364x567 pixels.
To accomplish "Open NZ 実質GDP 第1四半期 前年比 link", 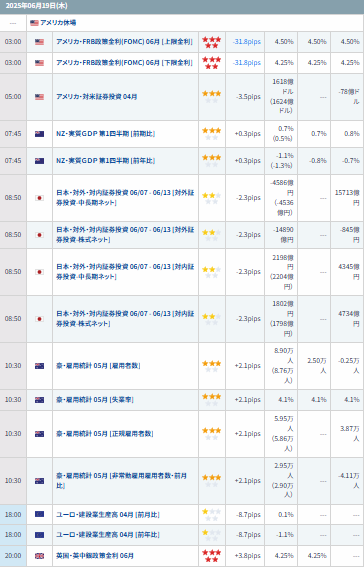I will coord(106,161).
